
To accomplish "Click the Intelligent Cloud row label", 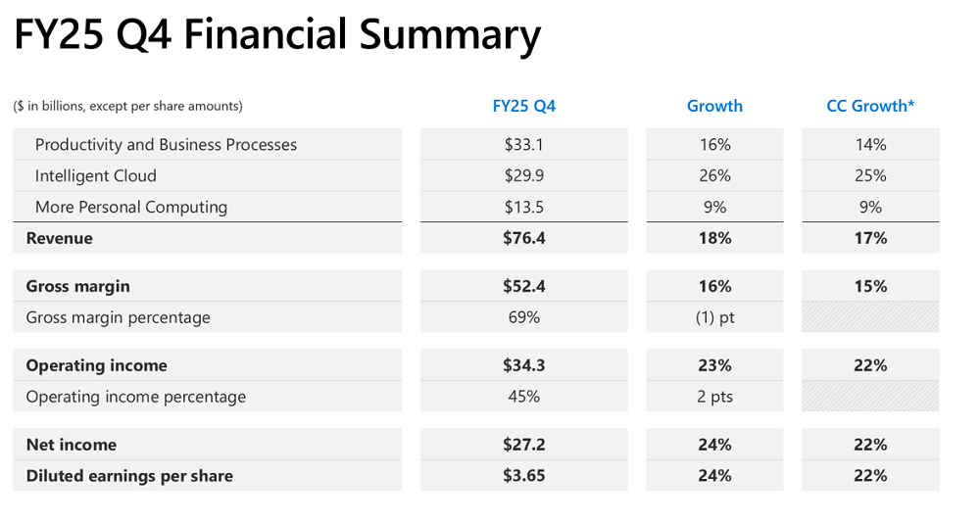I will (x=96, y=176).
